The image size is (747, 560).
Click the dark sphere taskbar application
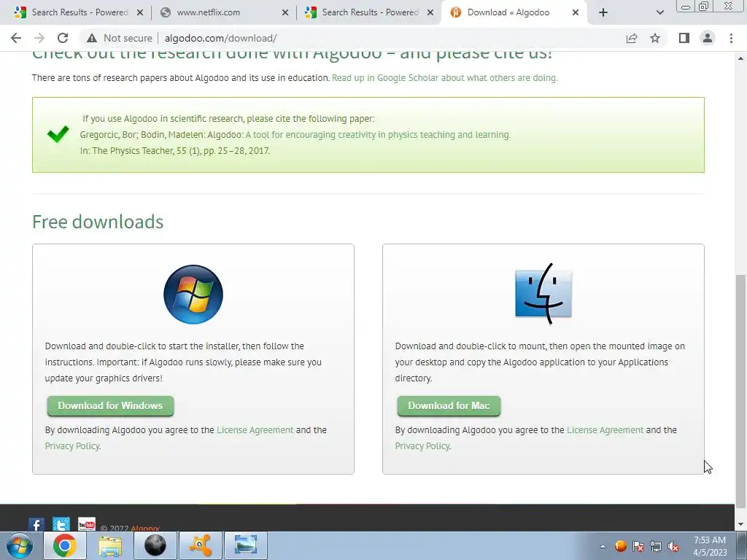(155, 545)
